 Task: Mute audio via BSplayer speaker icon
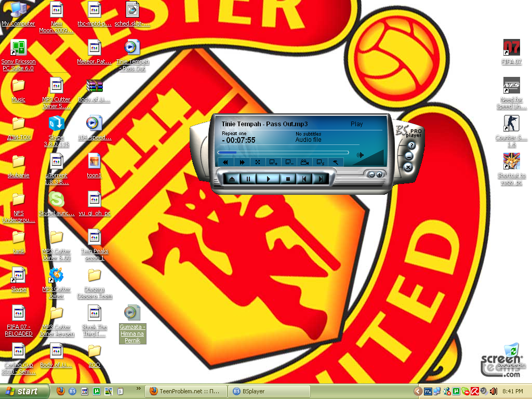coord(360,155)
